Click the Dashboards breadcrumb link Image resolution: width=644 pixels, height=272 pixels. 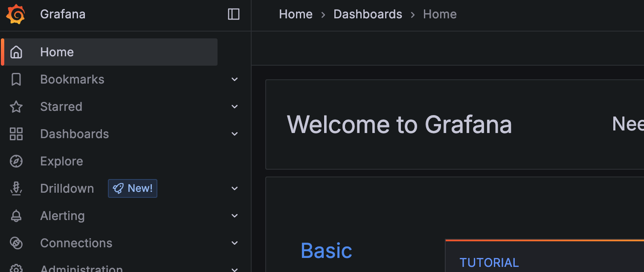click(x=368, y=14)
